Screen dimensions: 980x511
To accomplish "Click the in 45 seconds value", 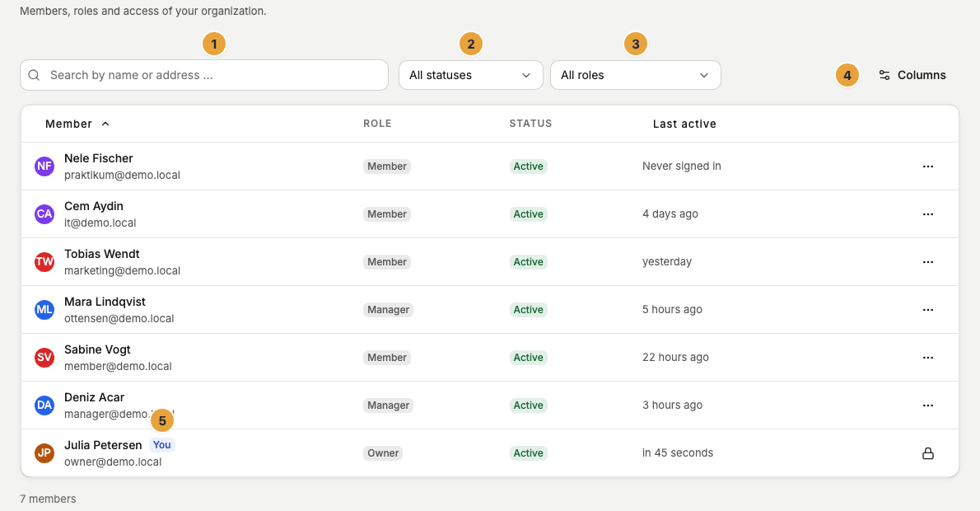I will point(678,453).
